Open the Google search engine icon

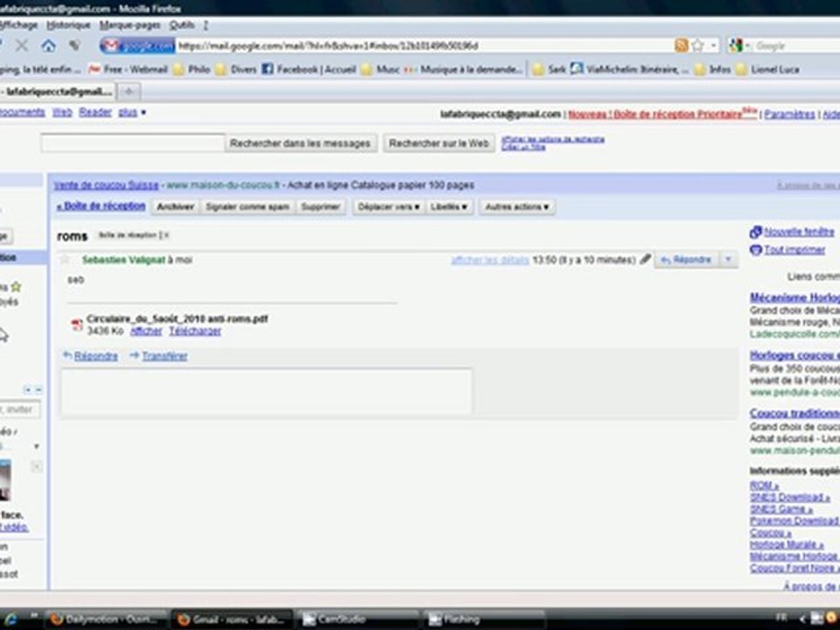tap(737, 46)
